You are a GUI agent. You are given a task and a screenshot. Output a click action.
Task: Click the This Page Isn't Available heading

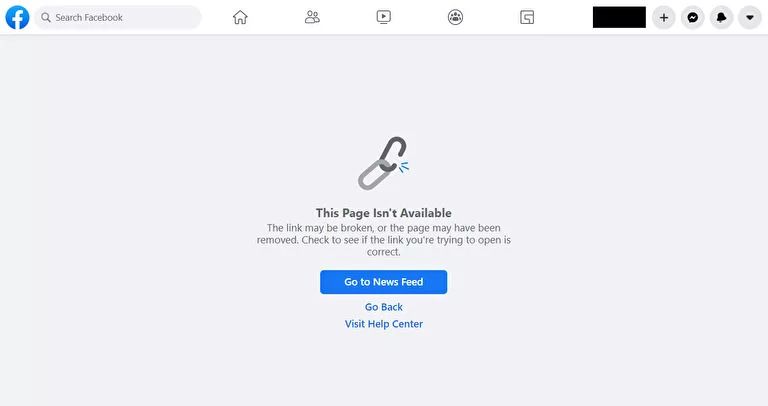[x=384, y=213]
